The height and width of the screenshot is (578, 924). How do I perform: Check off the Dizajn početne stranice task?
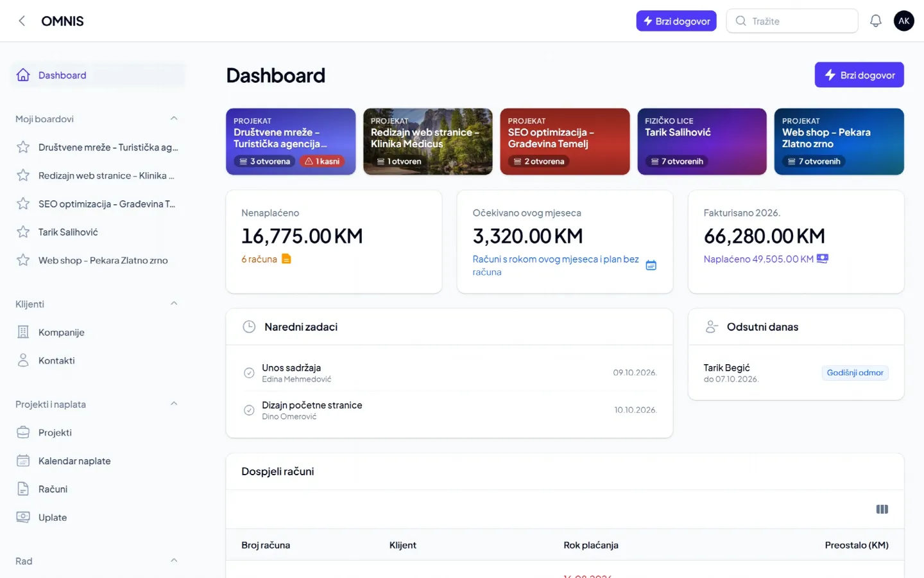click(x=249, y=410)
